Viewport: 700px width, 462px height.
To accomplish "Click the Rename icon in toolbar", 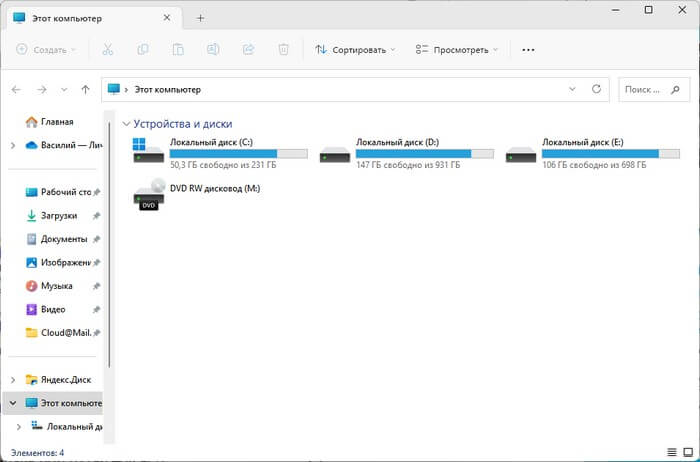I will click(213, 49).
